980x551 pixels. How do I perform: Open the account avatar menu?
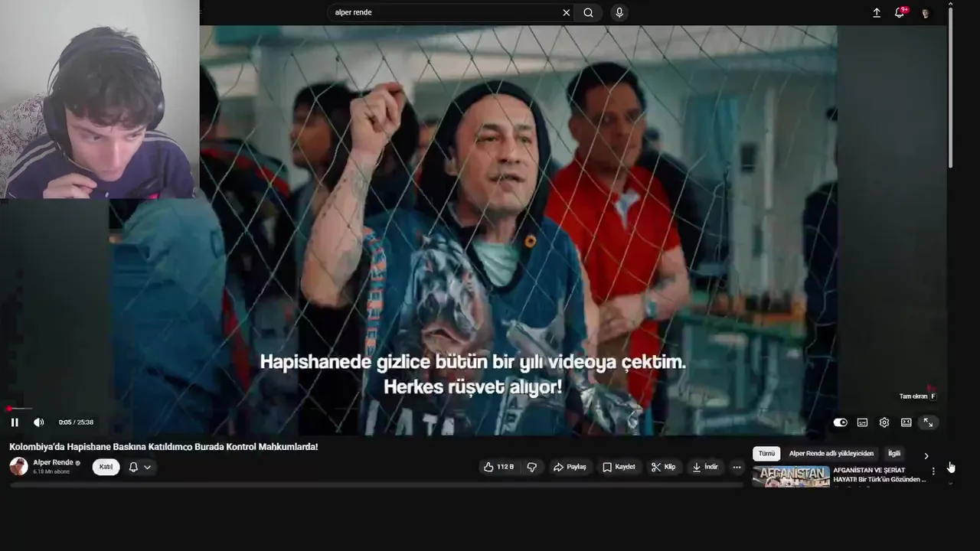(x=926, y=13)
